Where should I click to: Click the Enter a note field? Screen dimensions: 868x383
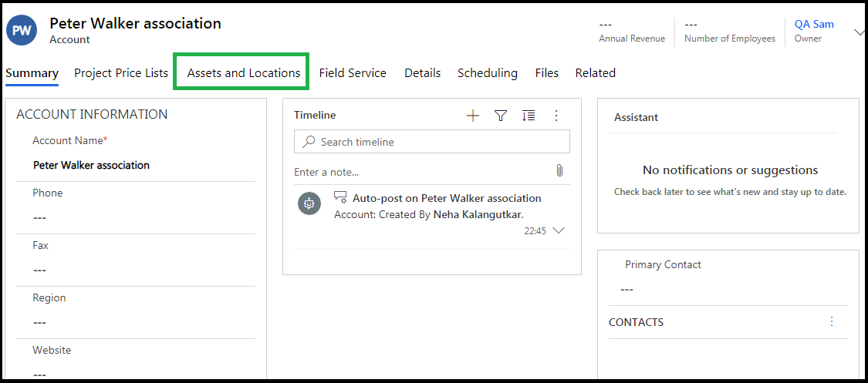pos(420,172)
